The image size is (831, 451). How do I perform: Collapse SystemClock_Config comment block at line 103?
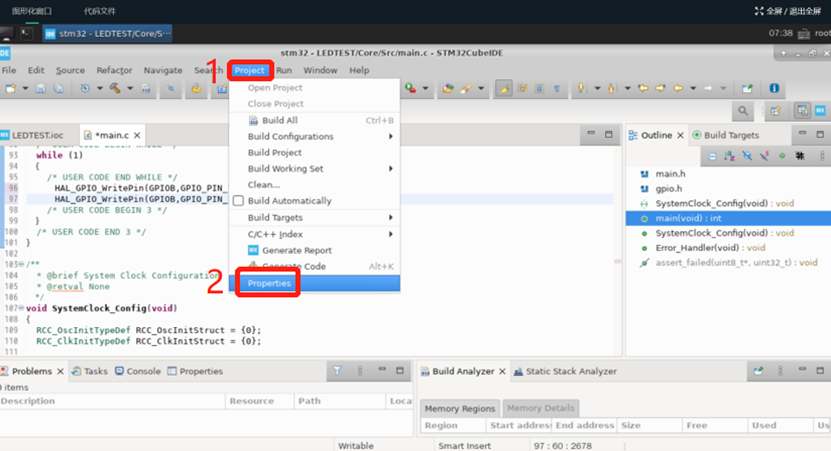point(21,264)
